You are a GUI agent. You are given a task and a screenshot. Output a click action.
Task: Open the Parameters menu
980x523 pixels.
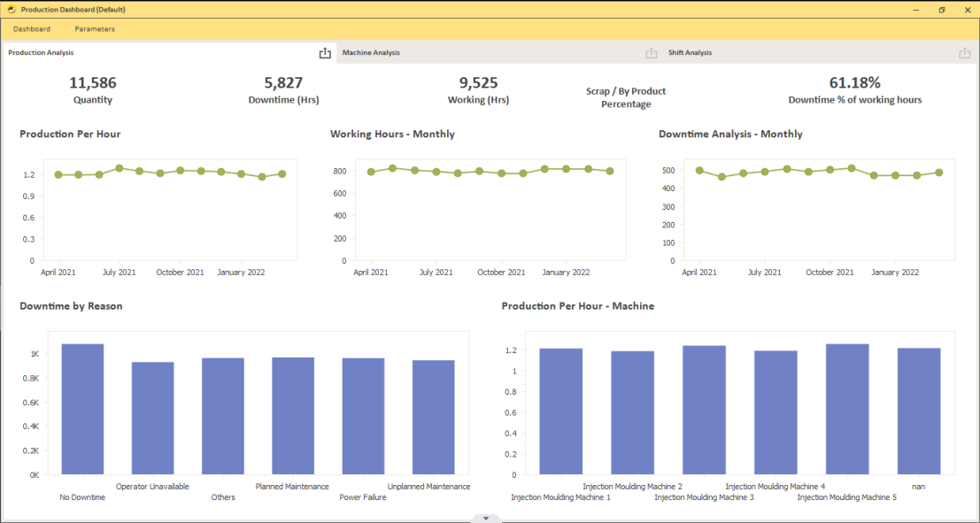coord(94,28)
